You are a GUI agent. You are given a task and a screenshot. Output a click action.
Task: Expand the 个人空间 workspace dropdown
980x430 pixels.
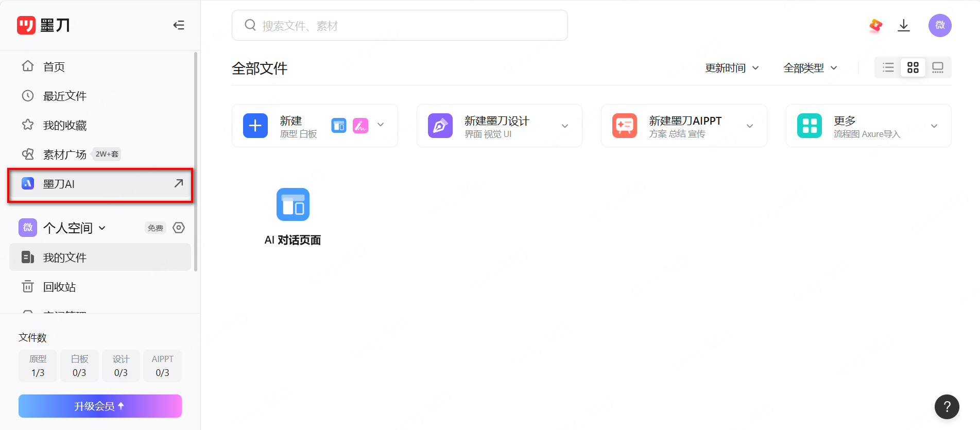[102, 228]
